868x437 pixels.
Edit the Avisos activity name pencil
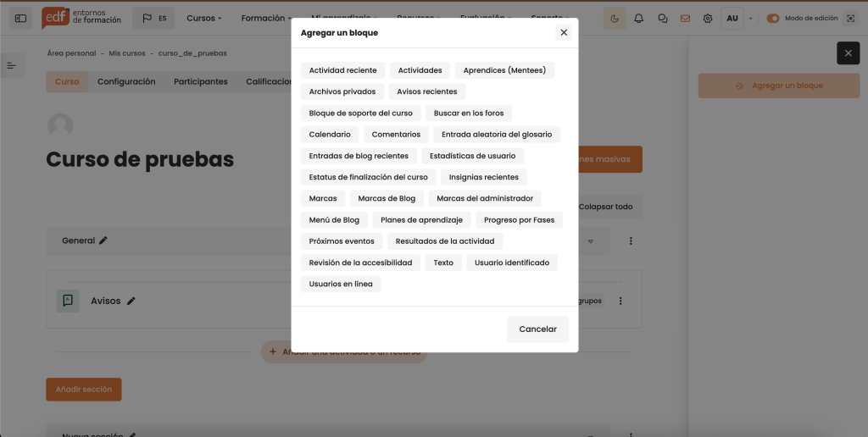click(x=131, y=301)
